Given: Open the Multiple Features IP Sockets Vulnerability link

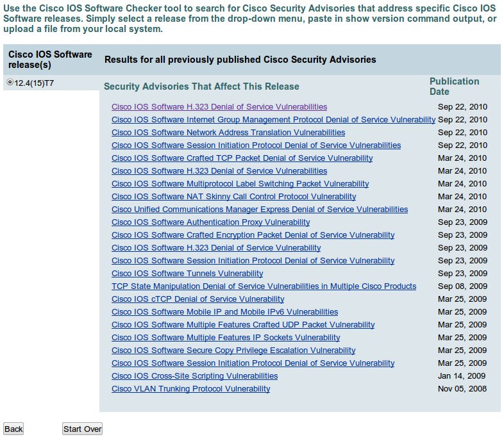Looking at the screenshot, I should [x=226, y=338].
